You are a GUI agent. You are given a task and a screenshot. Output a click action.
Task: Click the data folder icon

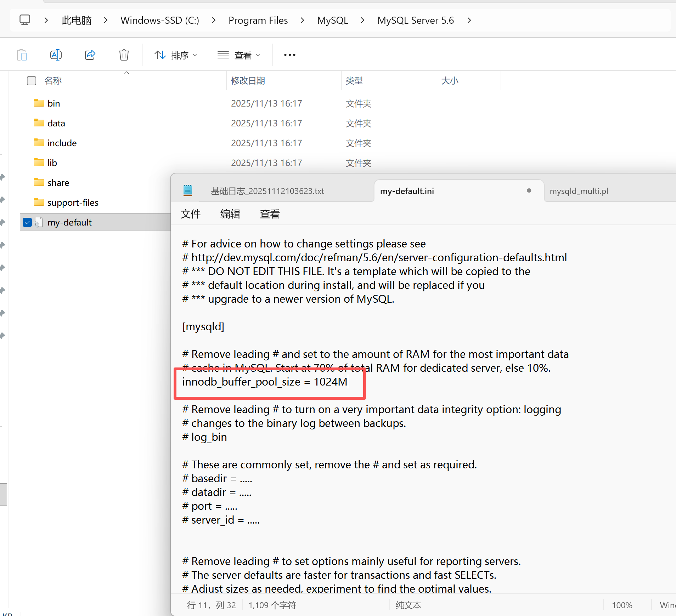tap(39, 123)
